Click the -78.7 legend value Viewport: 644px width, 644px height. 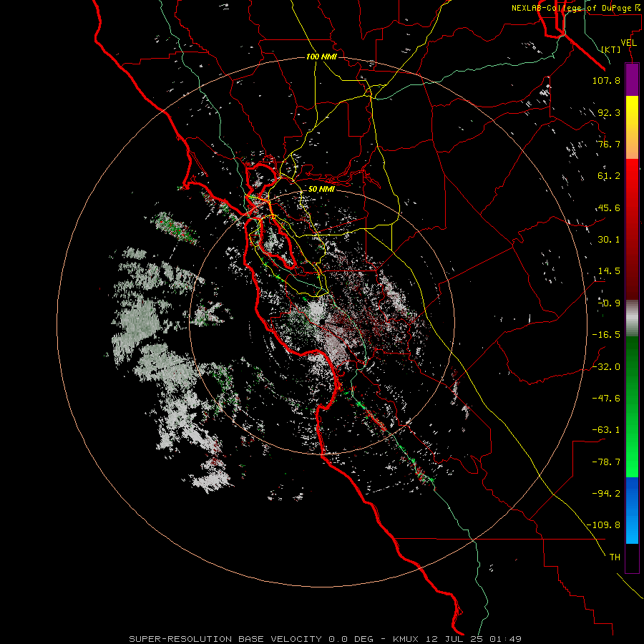pyautogui.click(x=606, y=462)
